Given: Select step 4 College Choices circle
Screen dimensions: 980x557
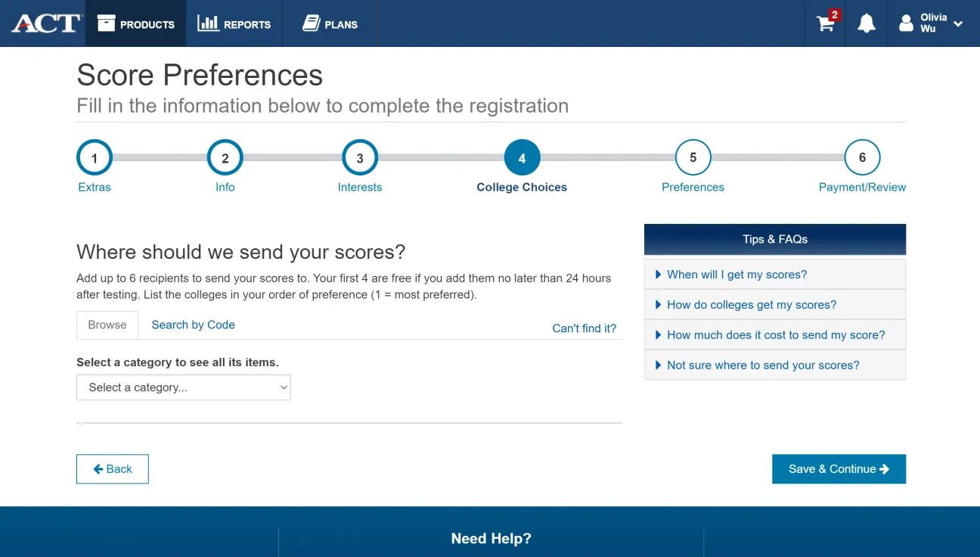Looking at the screenshot, I should [522, 158].
